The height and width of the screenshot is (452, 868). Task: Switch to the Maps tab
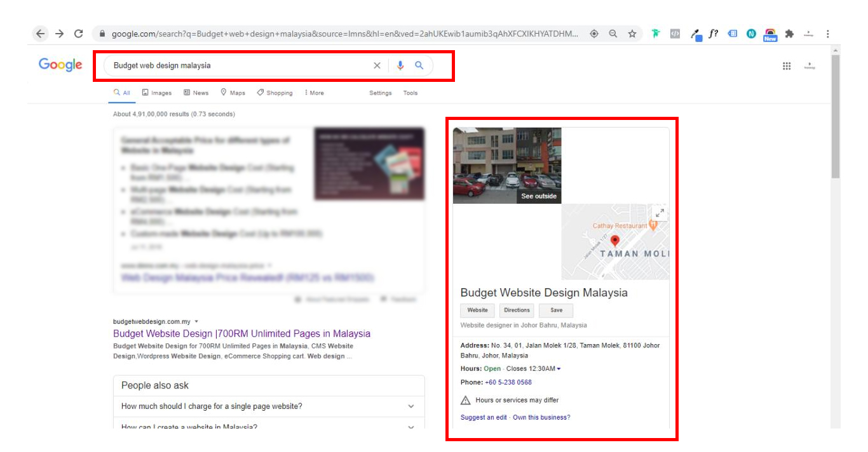coord(233,93)
